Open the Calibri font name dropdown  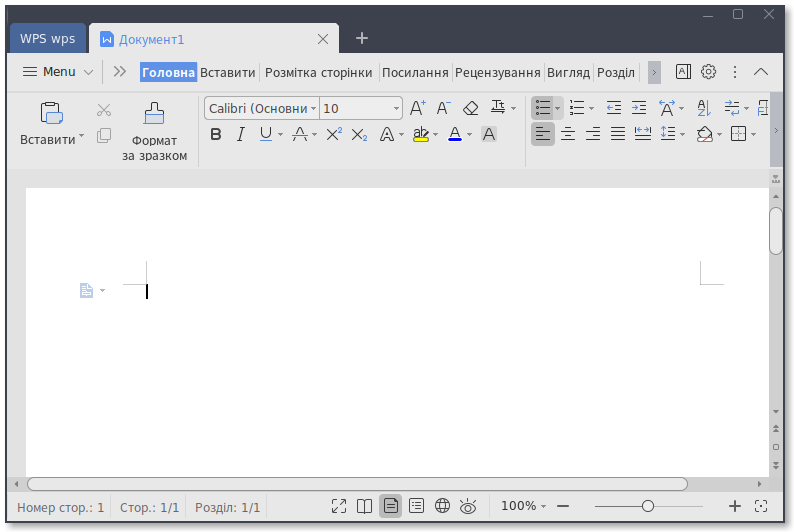(313, 108)
